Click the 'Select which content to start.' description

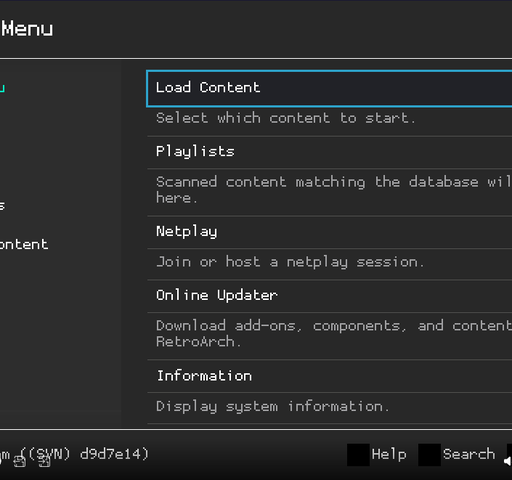(x=286, y=119)
